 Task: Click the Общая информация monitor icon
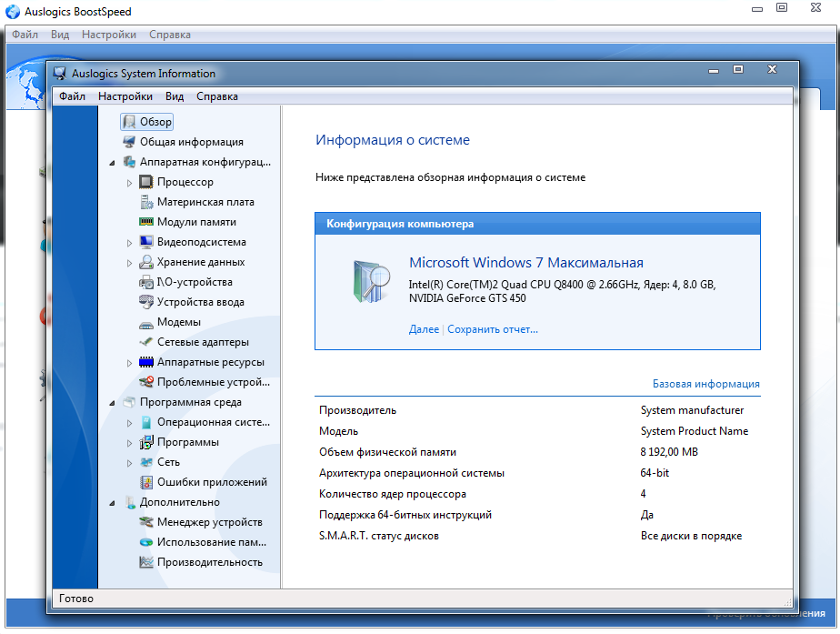click(x=129, y=142)
